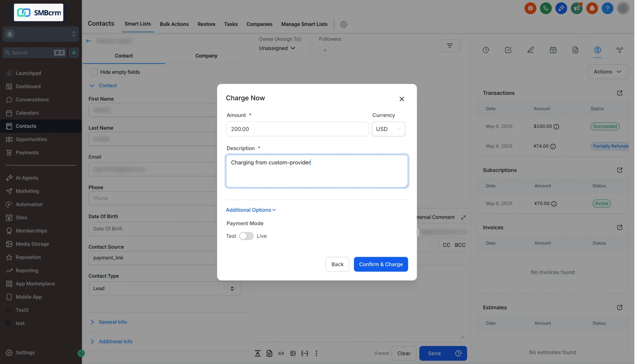
Task: Open composer more options dots
Action: (x=316, y=353)
